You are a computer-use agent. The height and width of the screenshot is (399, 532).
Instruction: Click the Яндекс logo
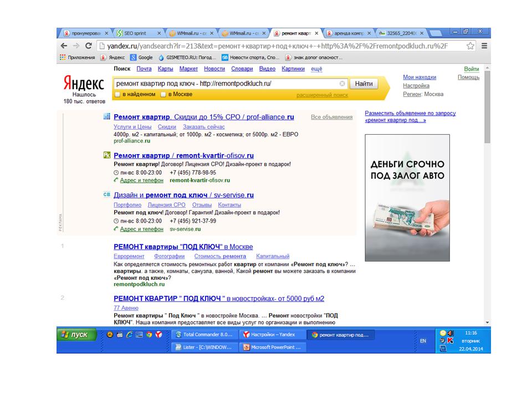84,83
